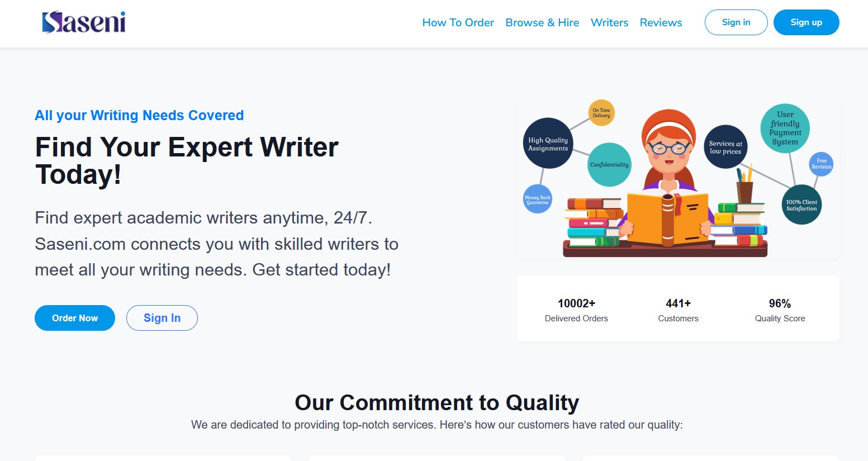Open the How To Order page
Viewport: 868px width, 461px height.
click(458, 23)
